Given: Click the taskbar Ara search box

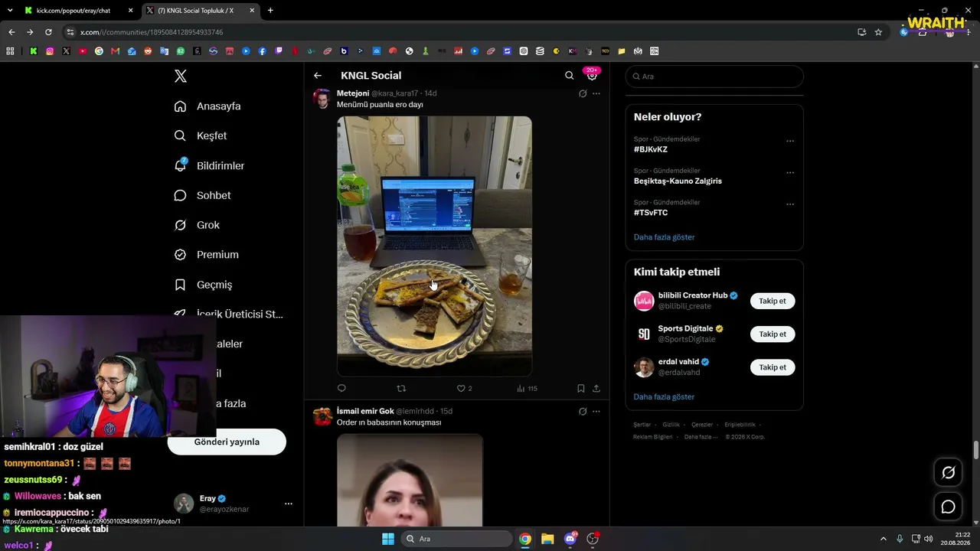Looking at the screenshot, I should tap(457, 539).
